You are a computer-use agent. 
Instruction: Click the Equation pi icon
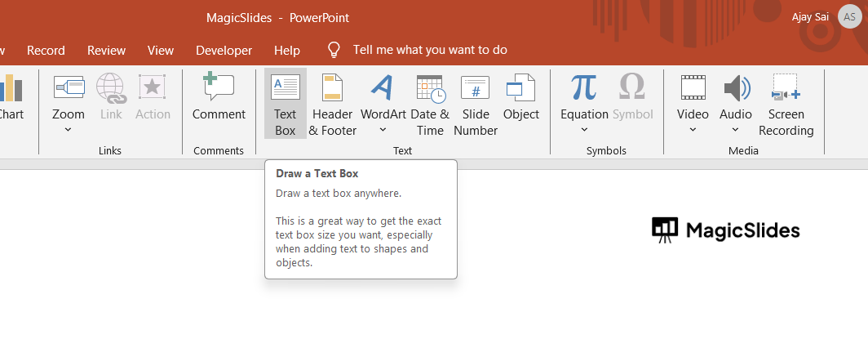(584, 87)
